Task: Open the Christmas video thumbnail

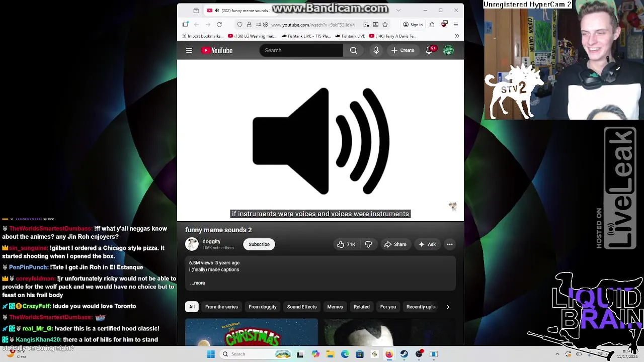Action: 252,332
